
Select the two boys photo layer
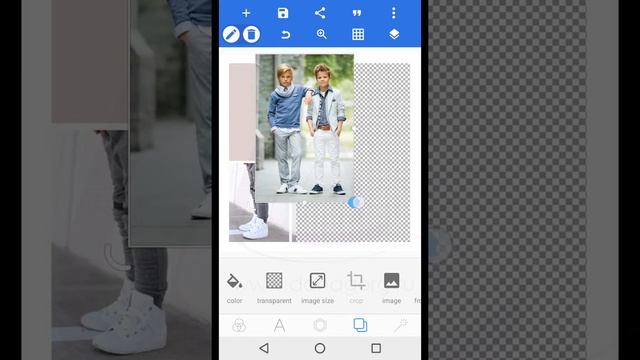click(x=304, y=129)
